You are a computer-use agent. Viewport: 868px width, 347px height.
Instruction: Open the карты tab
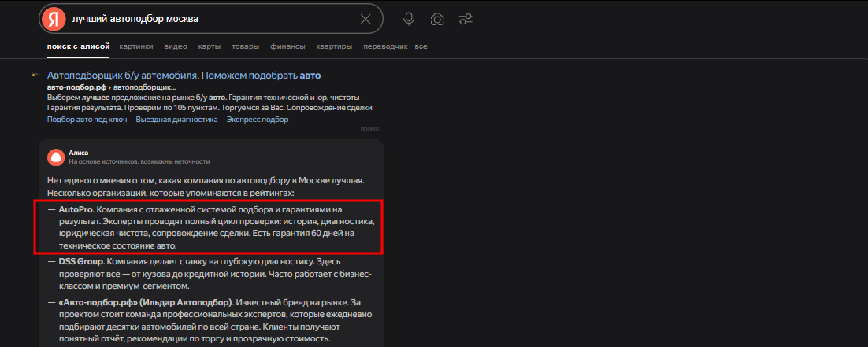pyautogui.click(x=210, y=46)
